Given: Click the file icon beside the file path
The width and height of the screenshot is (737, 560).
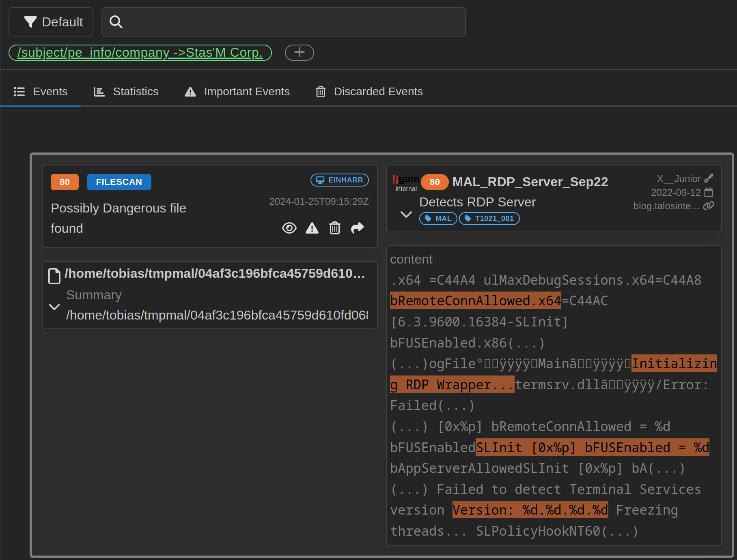Looking at the screenshot, I should click(x=54, y=276).
